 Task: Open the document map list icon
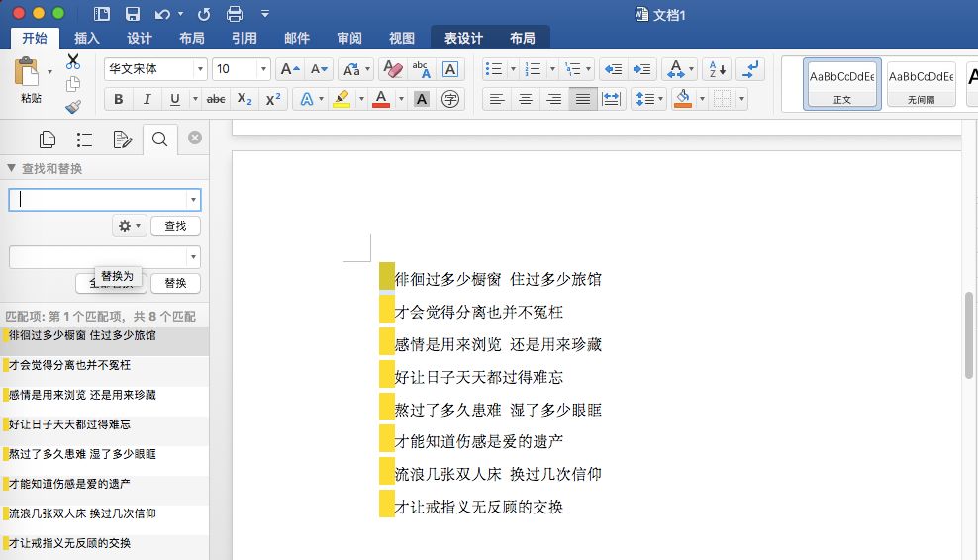tap(84, 140)
